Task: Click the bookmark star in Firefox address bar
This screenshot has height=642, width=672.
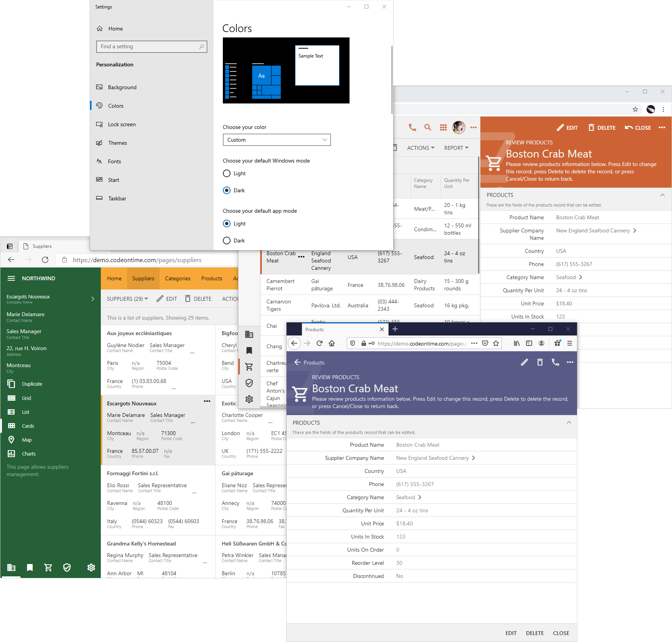Action: pyautogui.click(x=496, y=343)
